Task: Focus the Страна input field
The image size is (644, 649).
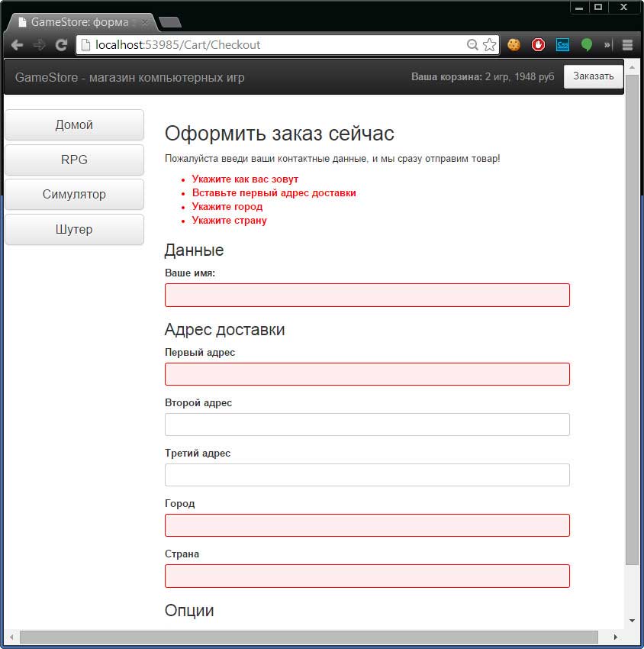Action: click(x=367, y=576)
